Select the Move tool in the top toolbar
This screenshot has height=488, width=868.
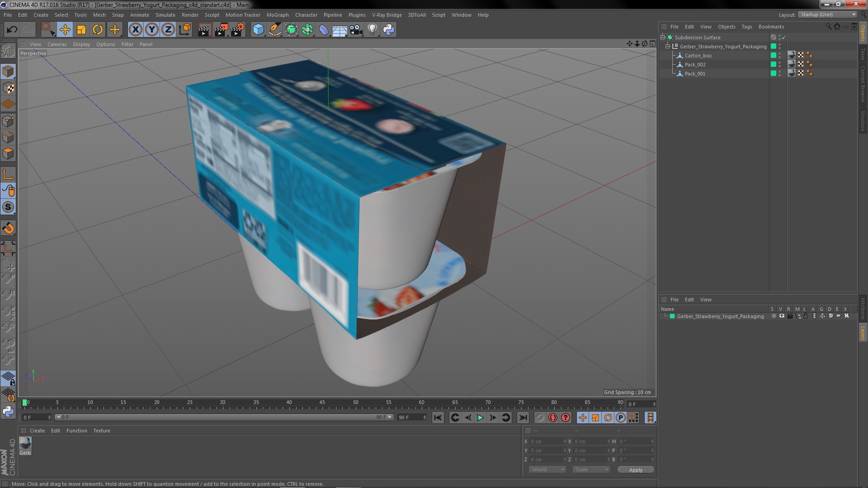point(65,30)
